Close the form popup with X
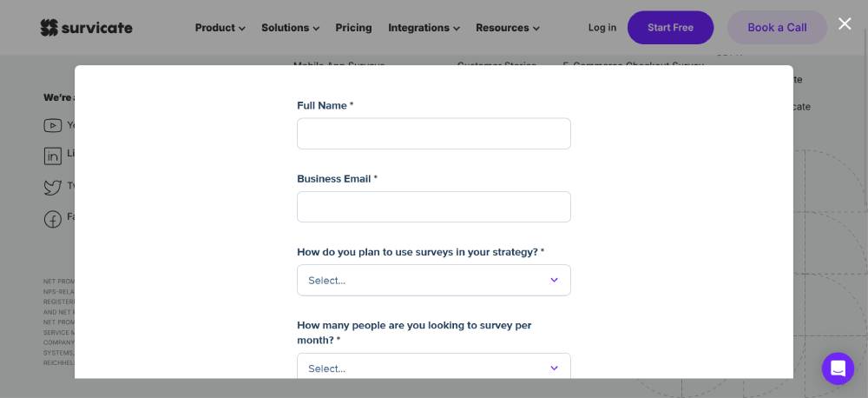 tap(845, 24)
